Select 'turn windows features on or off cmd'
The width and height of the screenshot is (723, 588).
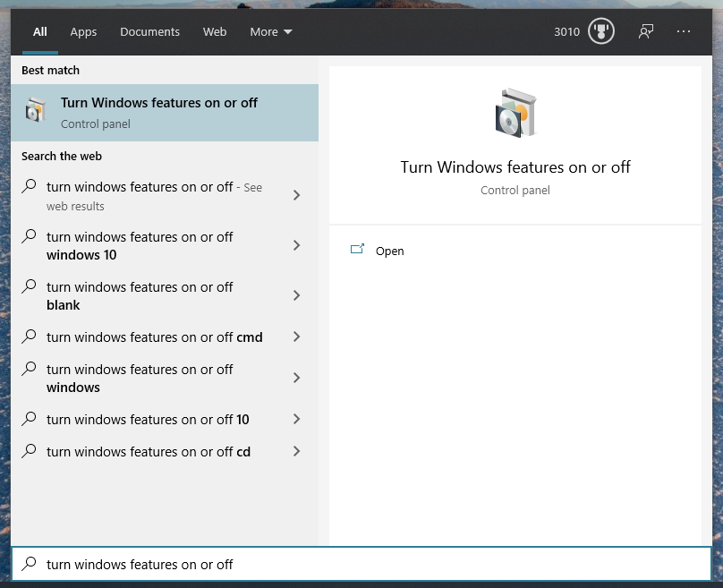click(x=165, y=337)
